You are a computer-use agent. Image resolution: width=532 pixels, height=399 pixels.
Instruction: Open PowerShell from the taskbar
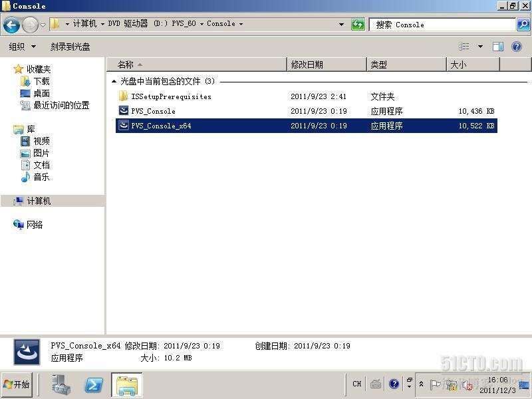[x=94, y=385]
